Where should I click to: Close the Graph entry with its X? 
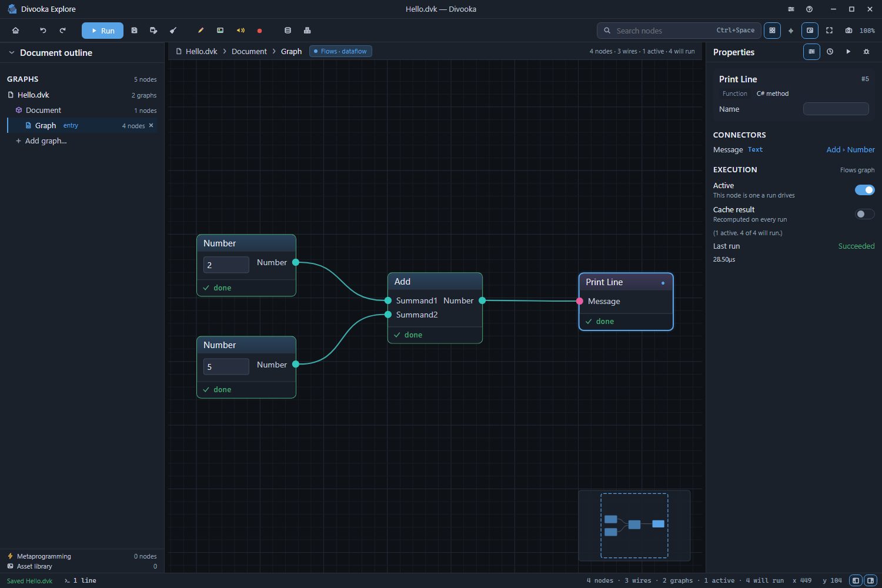point(151,125)
